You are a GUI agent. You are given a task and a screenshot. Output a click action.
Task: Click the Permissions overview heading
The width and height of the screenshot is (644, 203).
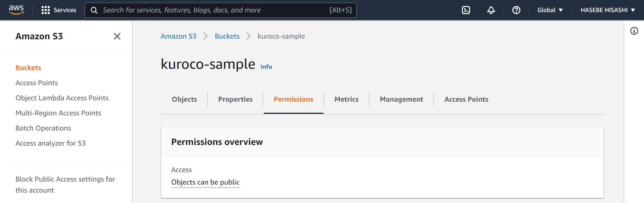[217, 142]
